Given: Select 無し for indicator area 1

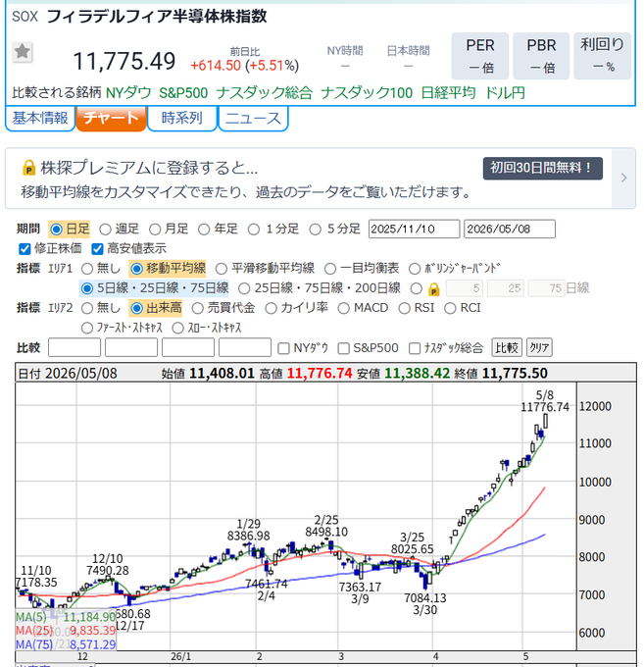Looking at the screenshot, I should point(87,269).
